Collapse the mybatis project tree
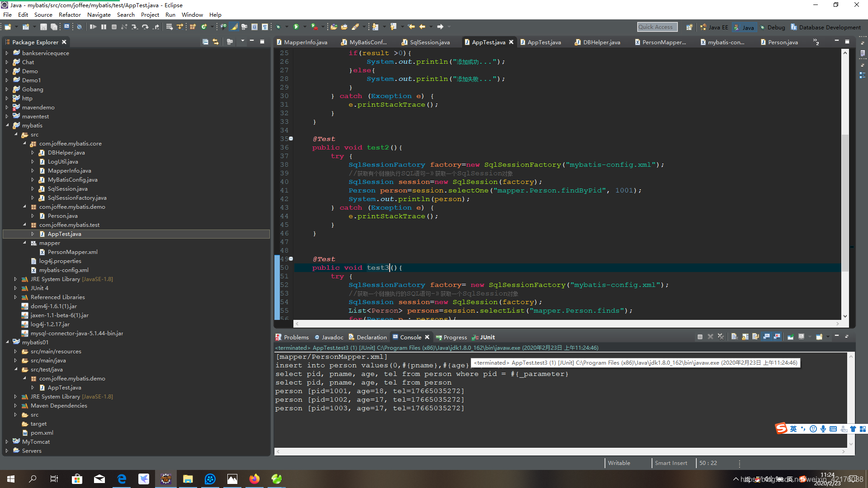The image size is (868, 488). tap(8, 125)
